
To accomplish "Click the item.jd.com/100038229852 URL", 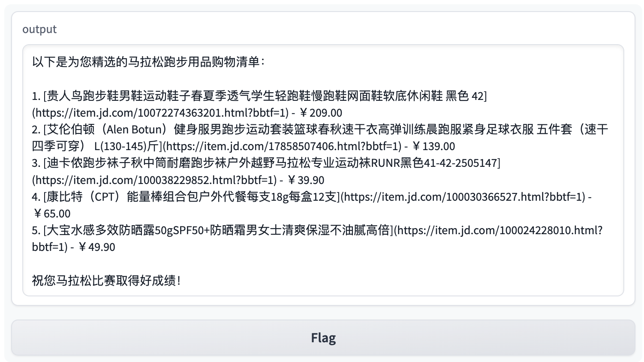I will click(x=154, y=180).
